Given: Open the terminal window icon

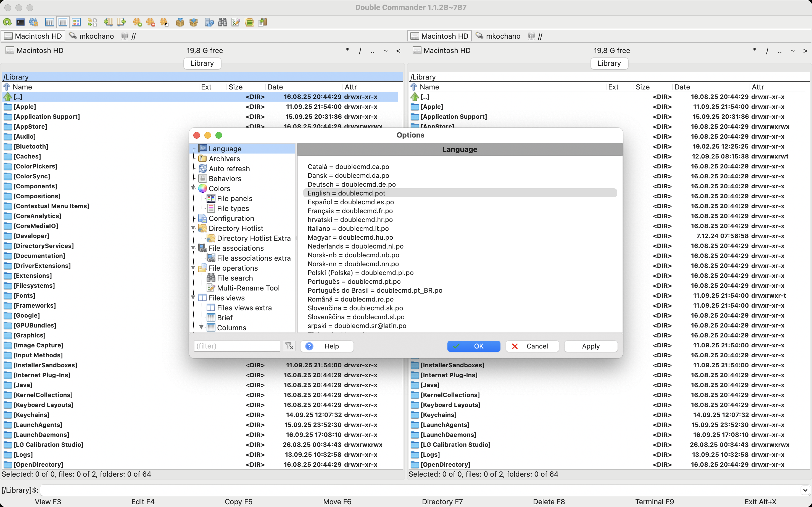Looking at the screenshot, I should pos(20,22).
